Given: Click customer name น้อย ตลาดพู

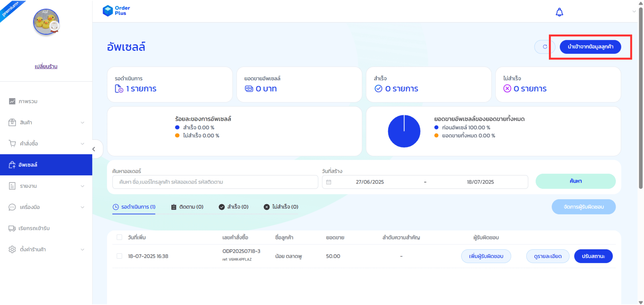Looking at the screenshot, I should coord(289,256).
